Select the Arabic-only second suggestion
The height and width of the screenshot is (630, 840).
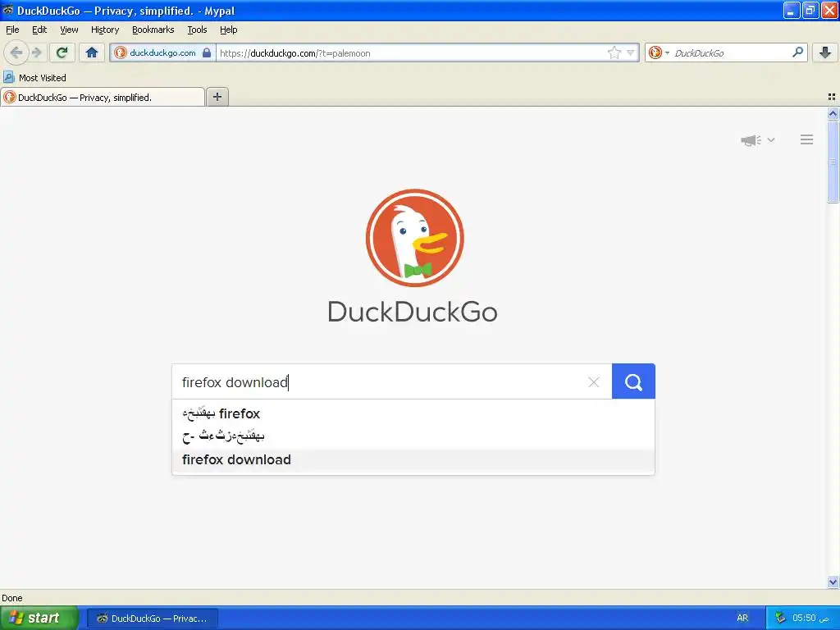point(413,436)
